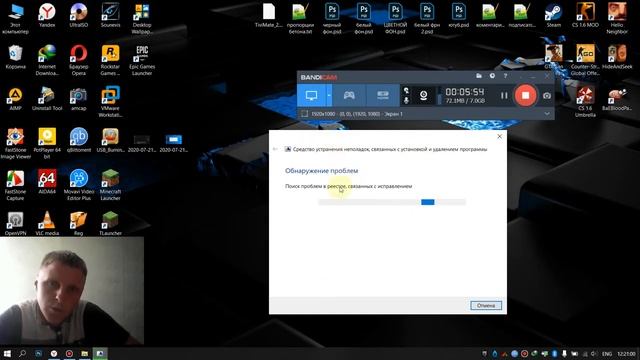Select Bandicam screen recording mode

[x=311, y=96]
